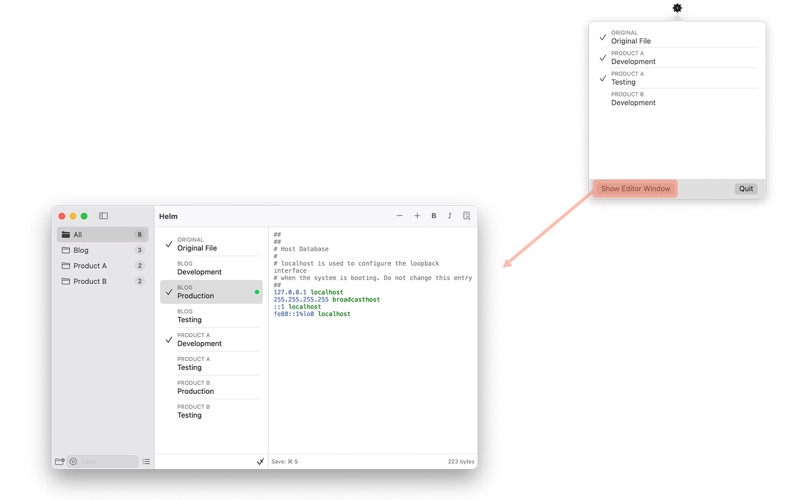Select Product B Production in file list
800x500 pixels.
(211, 387)
